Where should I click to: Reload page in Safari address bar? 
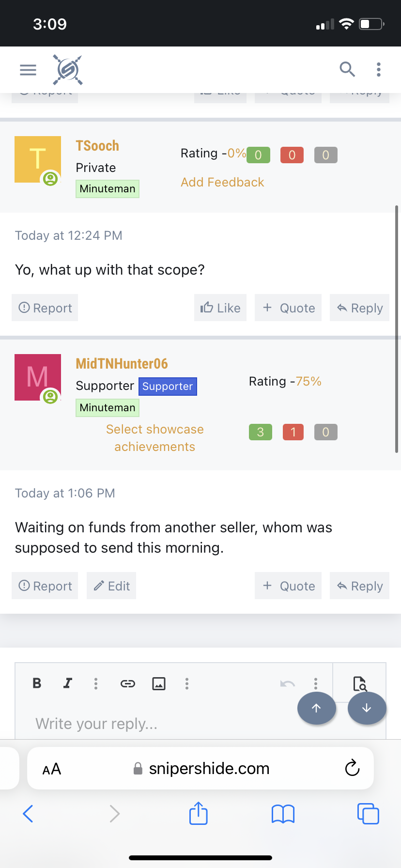pyautogui.click(x=352, y=768)
